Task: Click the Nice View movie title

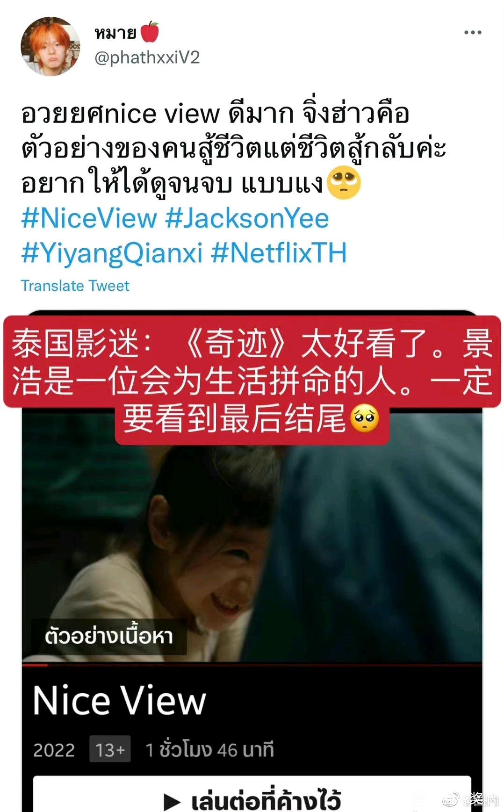Action: coord(119,700)
